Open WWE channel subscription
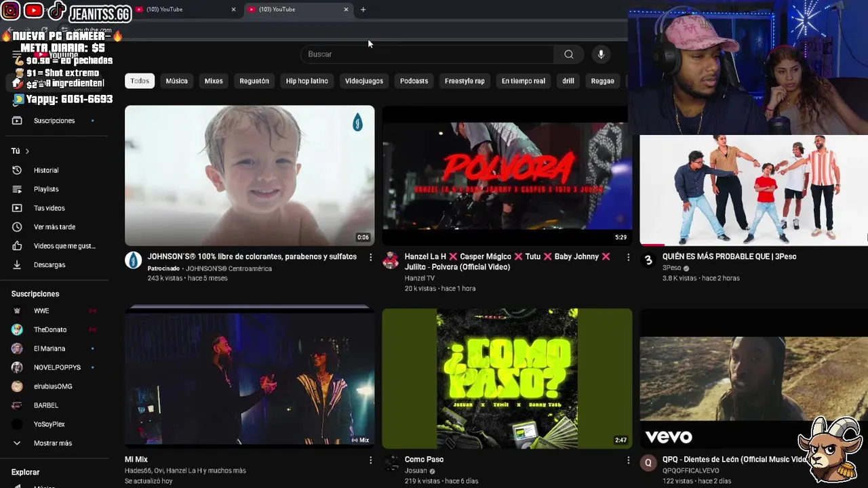 coord(41,310)
